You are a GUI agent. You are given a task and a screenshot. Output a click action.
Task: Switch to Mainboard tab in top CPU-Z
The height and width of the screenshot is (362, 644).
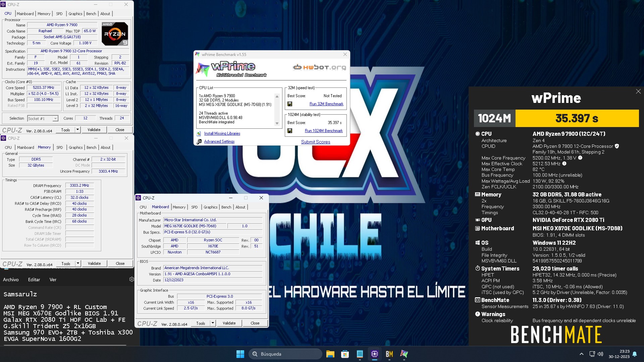click(x=25, y=14)
